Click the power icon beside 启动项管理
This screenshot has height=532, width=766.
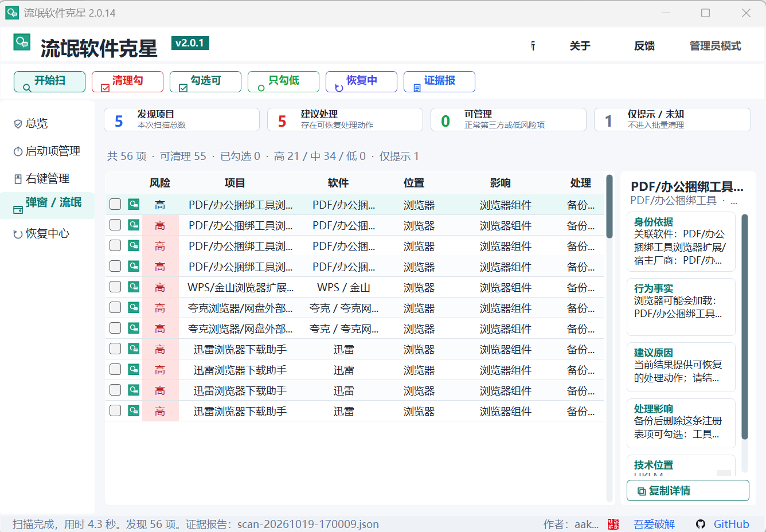pyautogui.click(x=18, y=151)
